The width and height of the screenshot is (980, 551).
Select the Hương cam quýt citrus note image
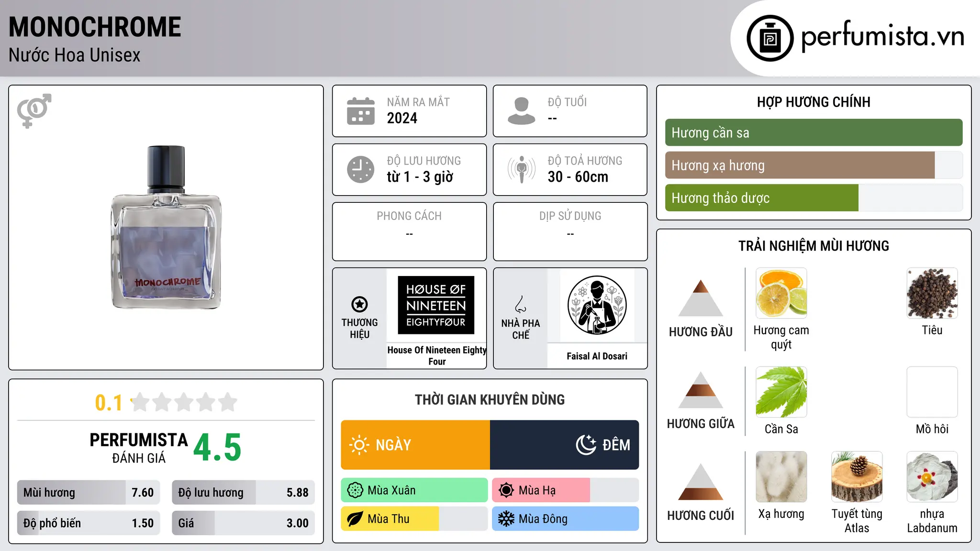point(781,293)
